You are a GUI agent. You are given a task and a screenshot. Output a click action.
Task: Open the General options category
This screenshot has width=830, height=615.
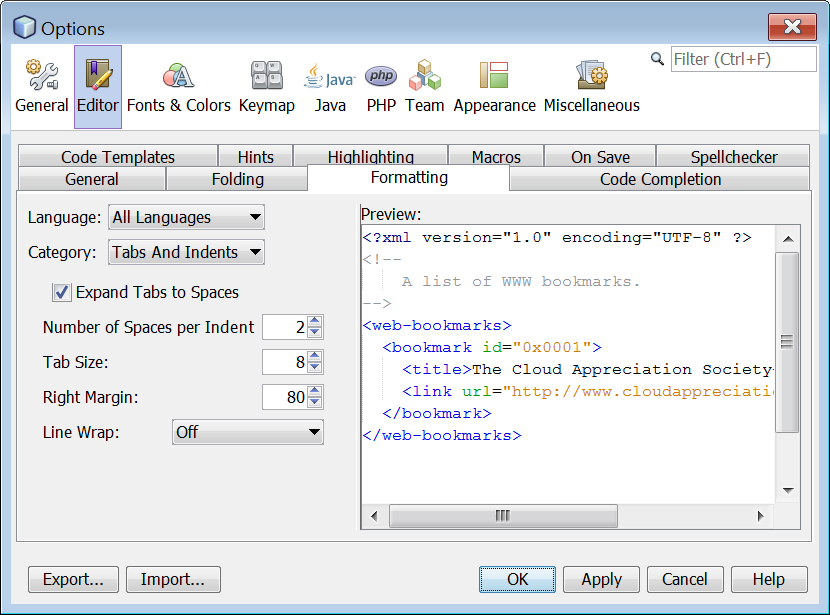coord(42,87)
